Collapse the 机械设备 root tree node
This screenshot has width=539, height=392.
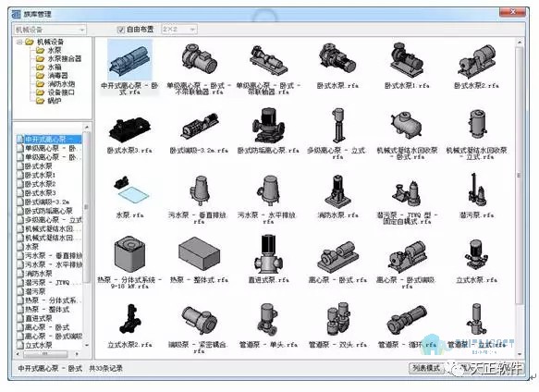[x=19, y=42]
